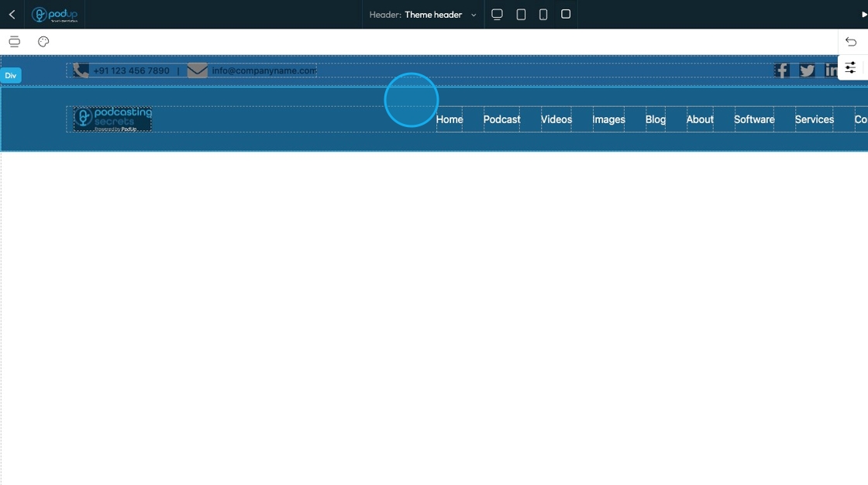
Task: Click the phone handset icon
Action: tap(81, 71)
